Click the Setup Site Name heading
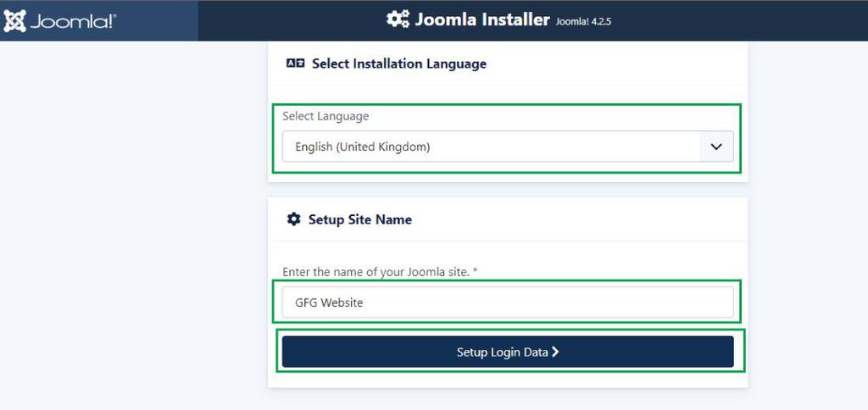 coord(359,219)
